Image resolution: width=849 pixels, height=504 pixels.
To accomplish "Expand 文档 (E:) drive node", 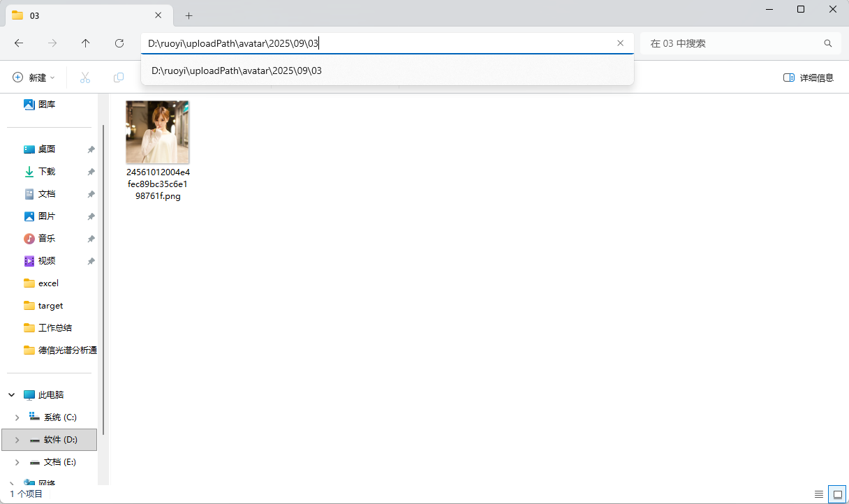I will 17,462.
